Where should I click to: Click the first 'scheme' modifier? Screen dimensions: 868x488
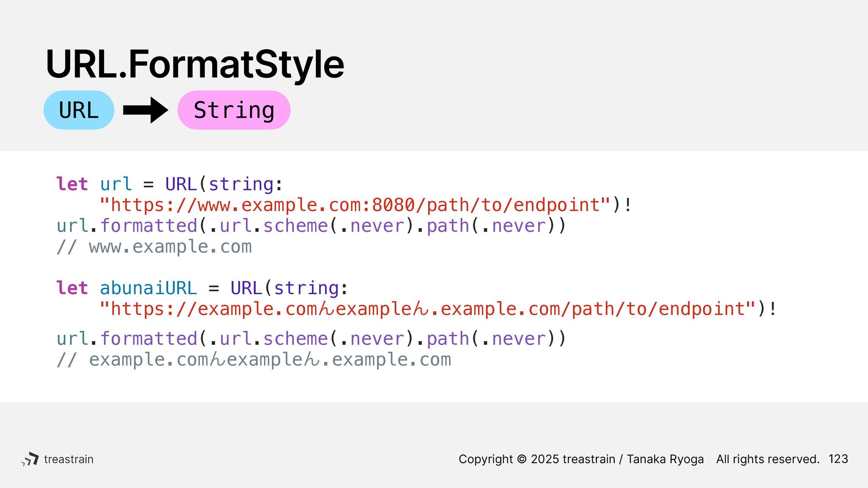296,225
